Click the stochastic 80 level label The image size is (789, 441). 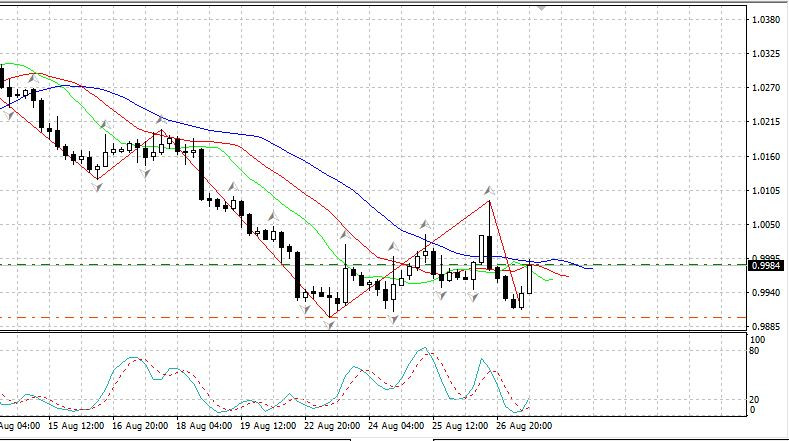756,351
